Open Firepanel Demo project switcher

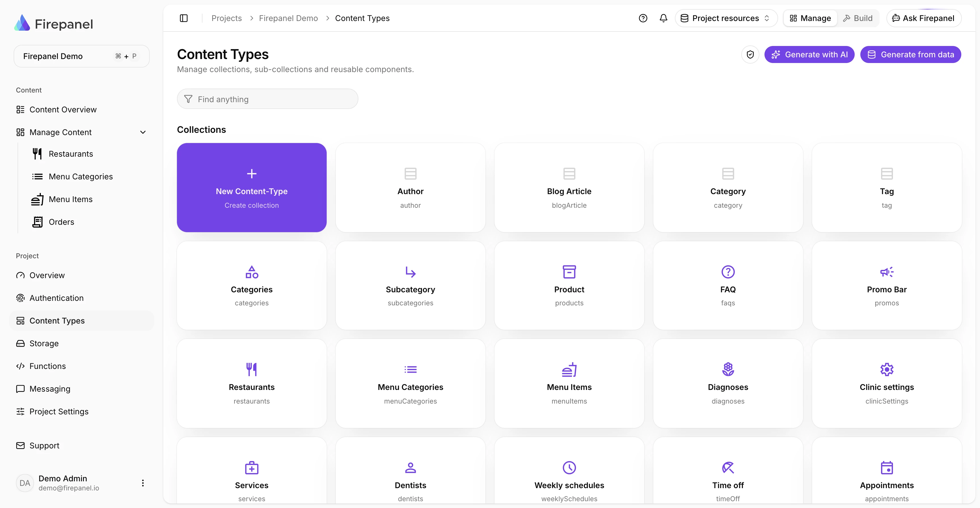81,56
